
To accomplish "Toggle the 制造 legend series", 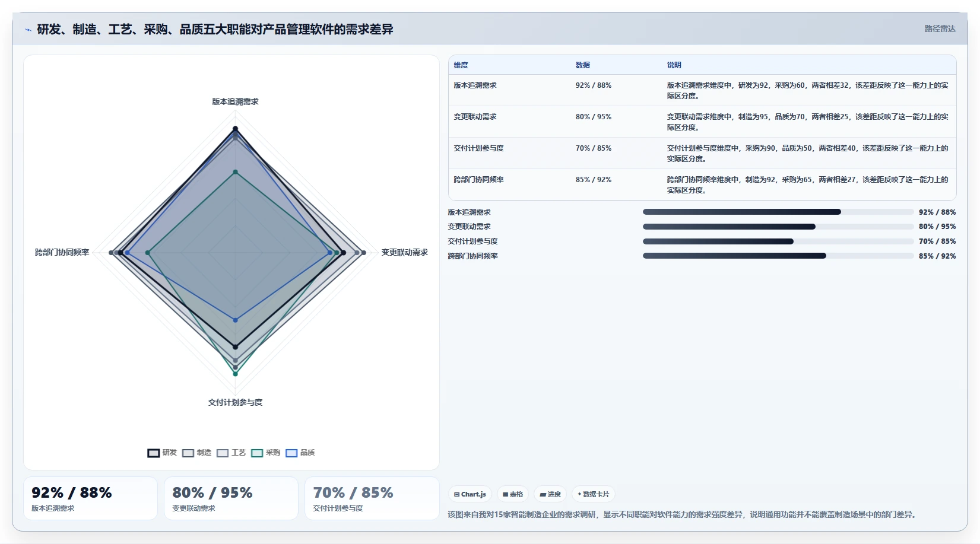I will point(196,453).
